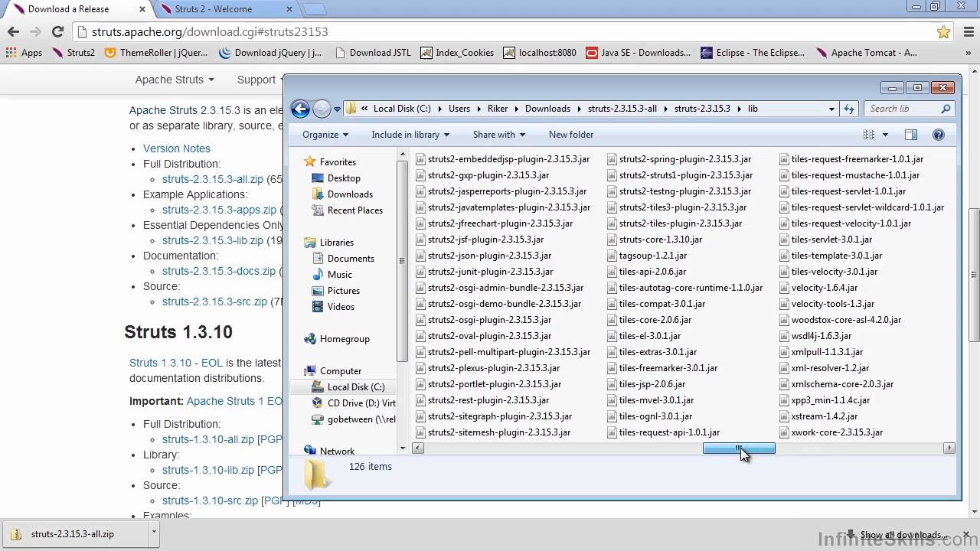Open Organize dropdown menu

point(325,135)
